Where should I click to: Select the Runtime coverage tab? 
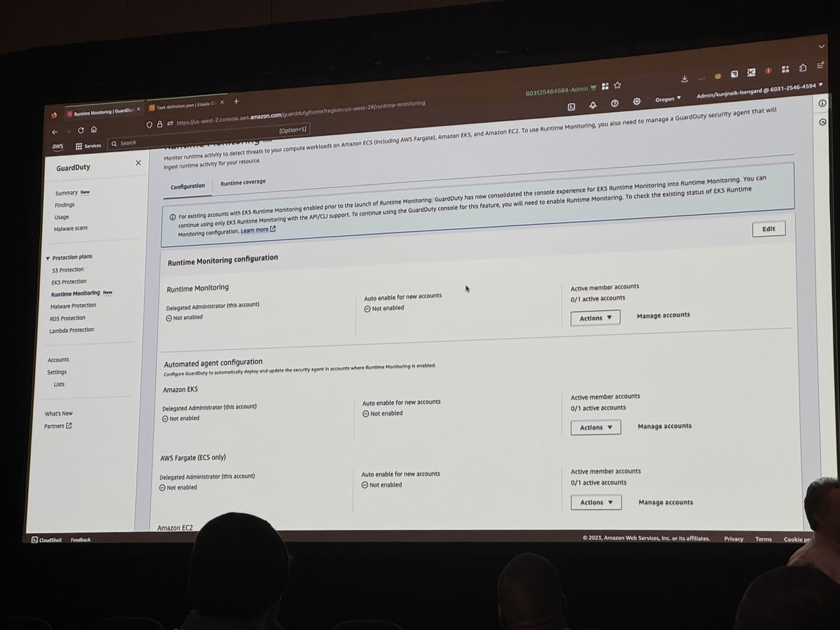243,183
